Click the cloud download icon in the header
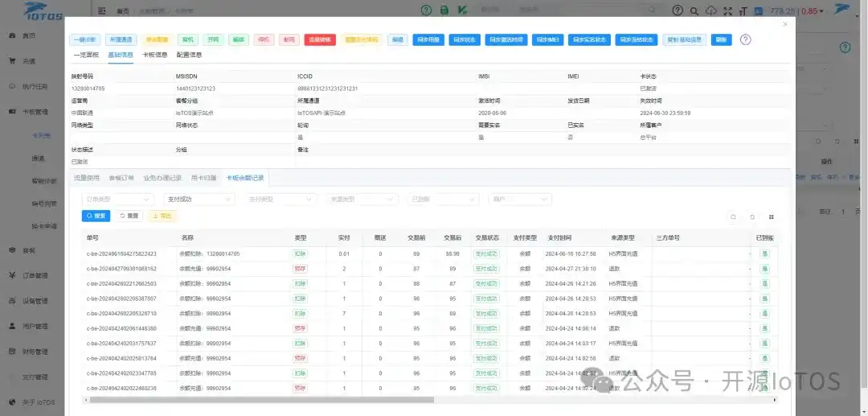868x416 pixels. (x=710, y=10)
